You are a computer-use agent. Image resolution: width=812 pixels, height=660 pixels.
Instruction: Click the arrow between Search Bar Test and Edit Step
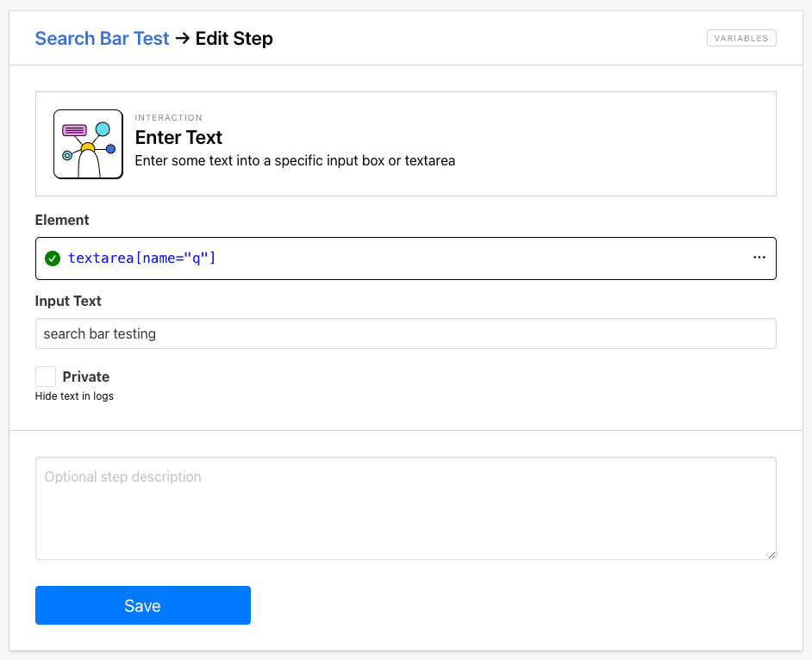coord(184,38)
